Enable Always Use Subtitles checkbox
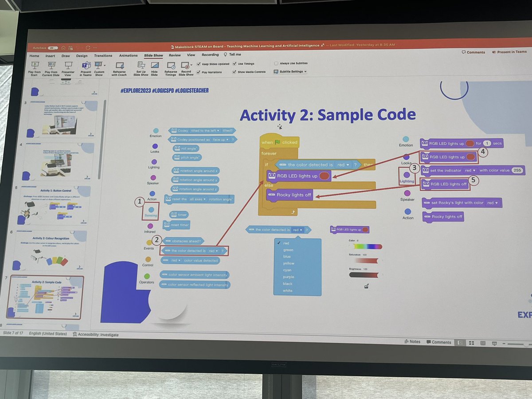Image resolution: width=532 pixels, height=399 pixels. (276, 64)
